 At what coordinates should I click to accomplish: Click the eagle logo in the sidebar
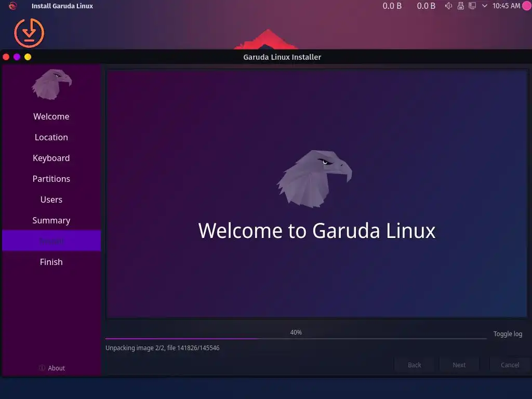(51, 84)
